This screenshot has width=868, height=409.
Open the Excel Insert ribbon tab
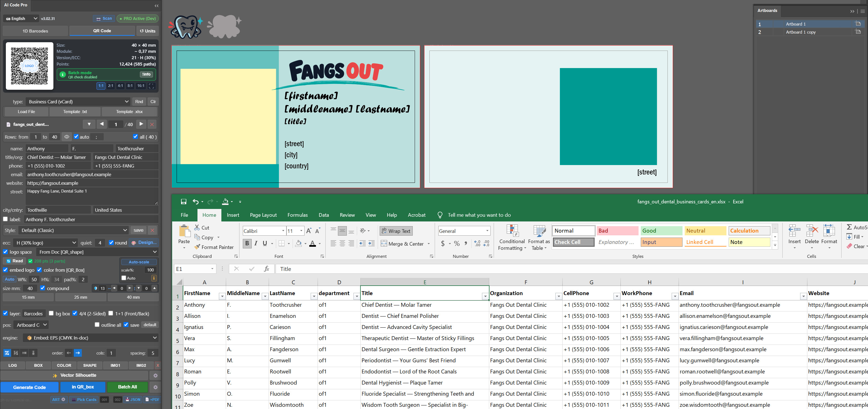coord(233,215)
